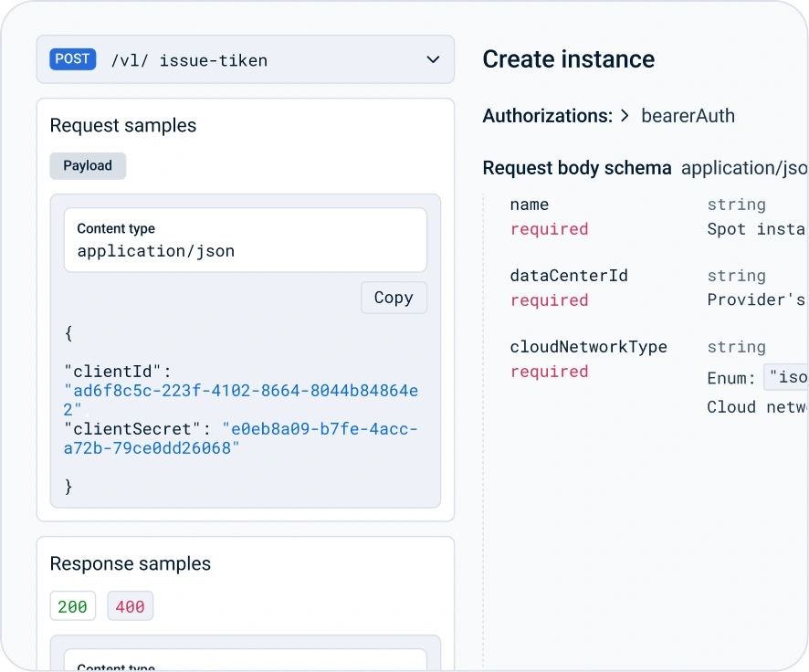Click the Provider's description text

click(756, 299)
